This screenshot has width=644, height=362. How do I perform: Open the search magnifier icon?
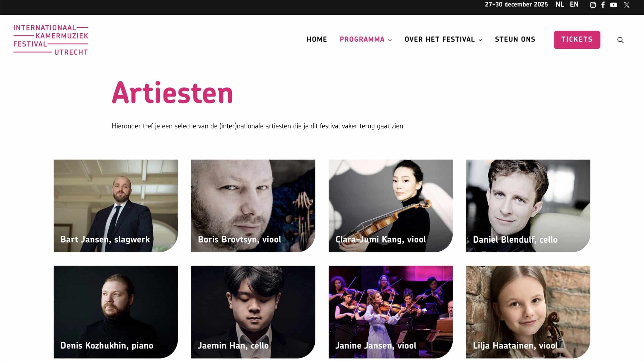(x=620, y=40)
